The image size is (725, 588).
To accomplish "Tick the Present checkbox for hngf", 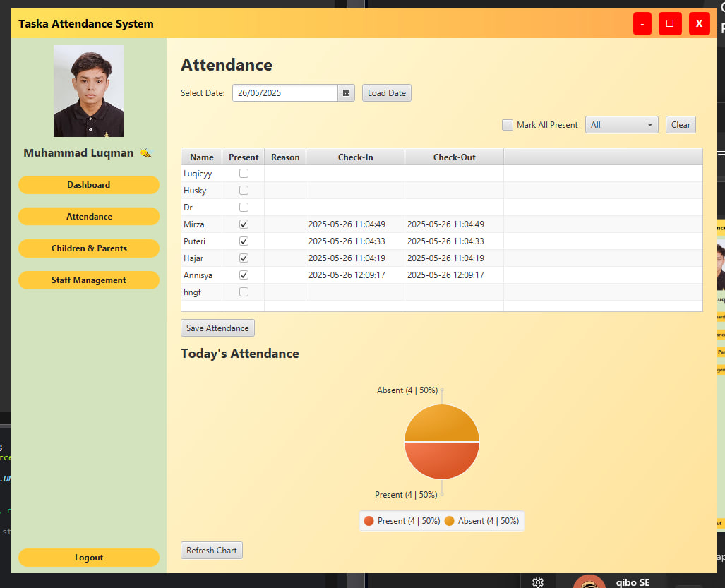I will [244, 292].
